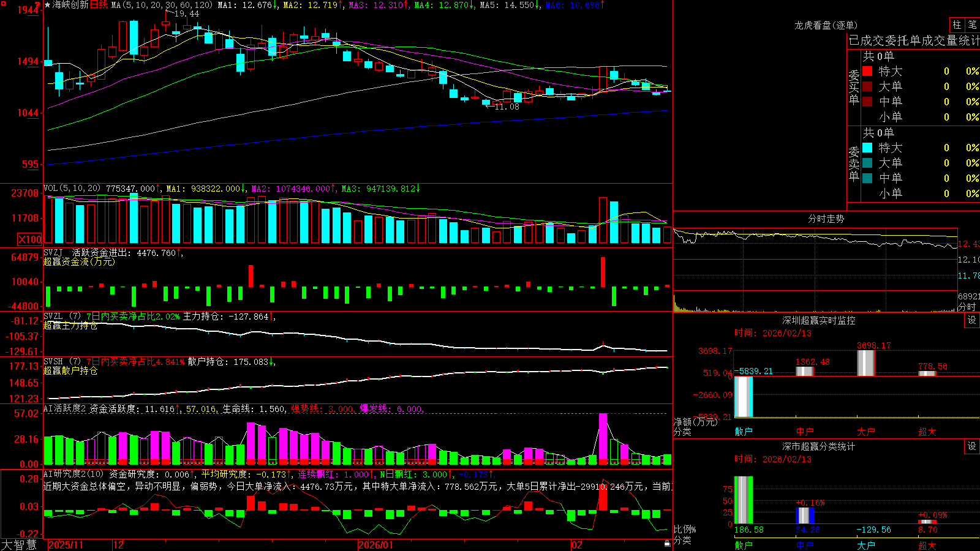Select the 分时走势 panel title
This screenshot has height=551, width=980.
(826, 219)
